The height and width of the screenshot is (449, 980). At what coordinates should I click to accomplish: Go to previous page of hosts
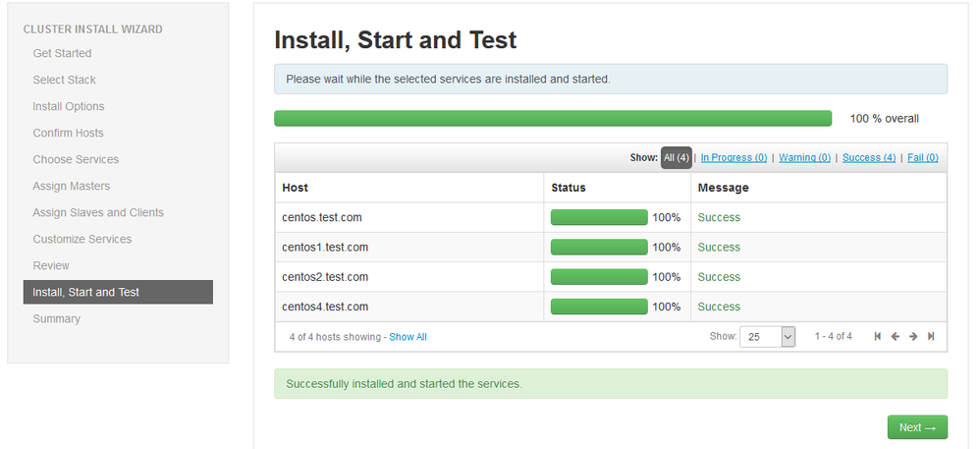click(x=895, y=336)
